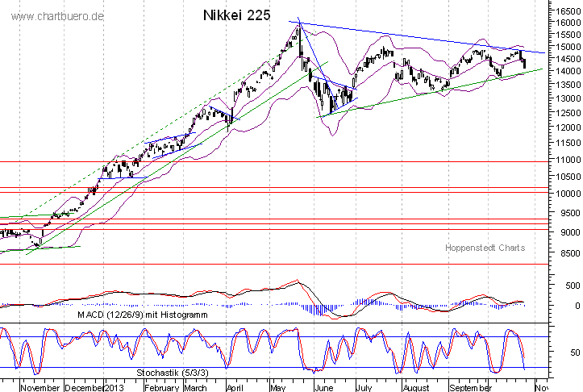Click the 14500 price axis label

(568, 59)
